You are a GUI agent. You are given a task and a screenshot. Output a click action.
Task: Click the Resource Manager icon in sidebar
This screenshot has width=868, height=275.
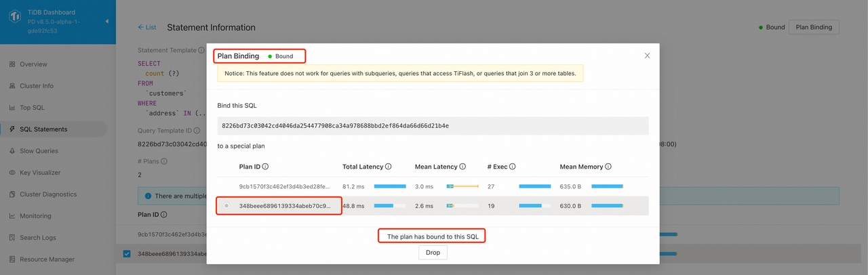(12, 259)
